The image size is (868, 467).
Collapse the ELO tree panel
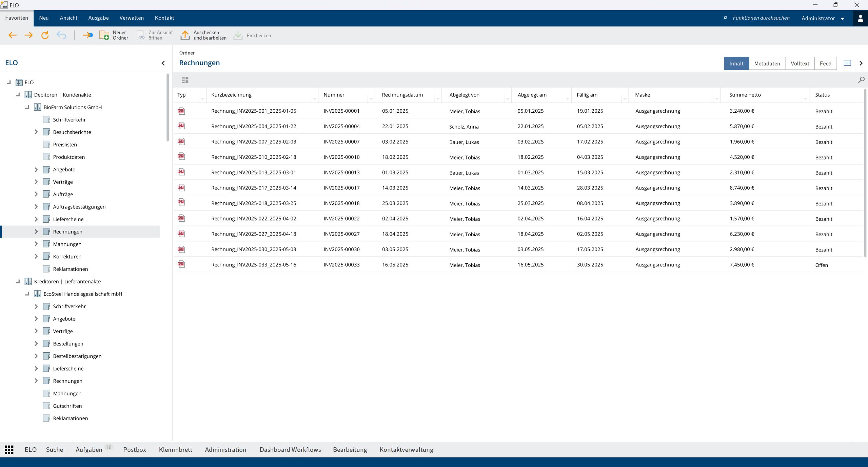click(163, 63)
